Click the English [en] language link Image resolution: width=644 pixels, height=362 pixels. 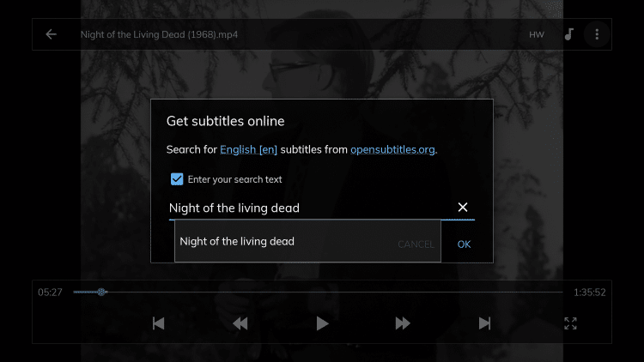point(248,149)
